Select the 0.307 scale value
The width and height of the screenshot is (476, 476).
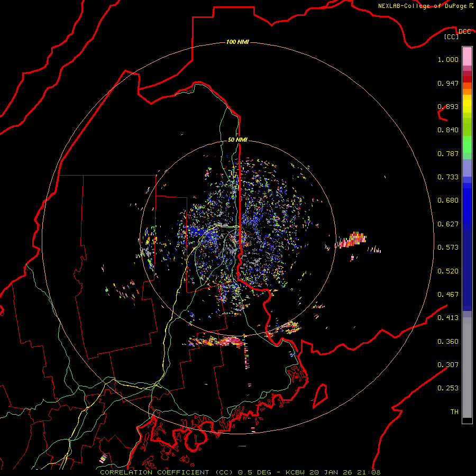(x=448, y=365)
